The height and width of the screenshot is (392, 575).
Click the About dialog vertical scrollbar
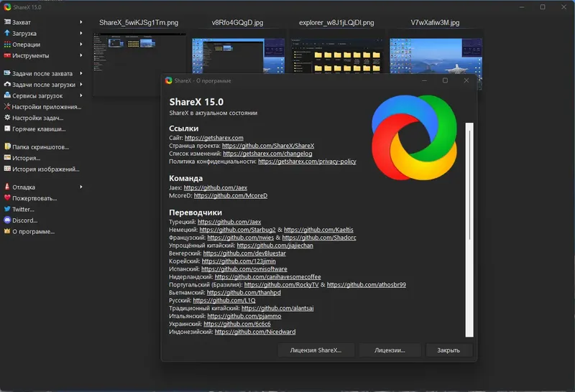[x=469, y=230]
